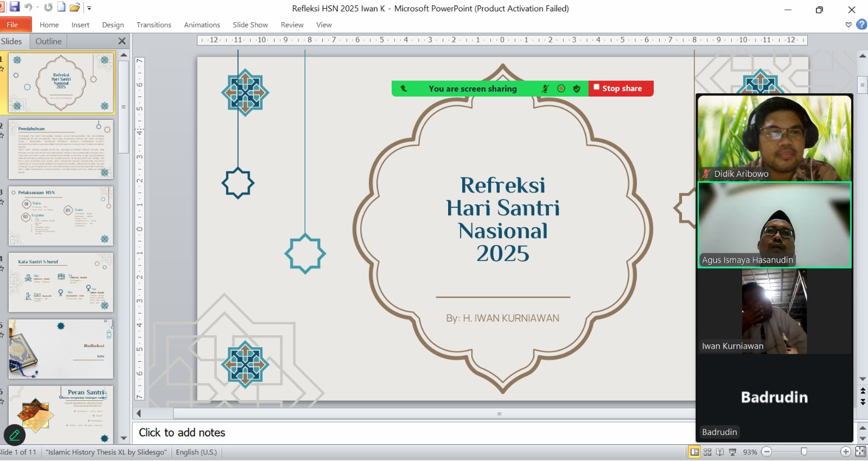Click the Islamic History Thesis theme name

tap(106, 452)
